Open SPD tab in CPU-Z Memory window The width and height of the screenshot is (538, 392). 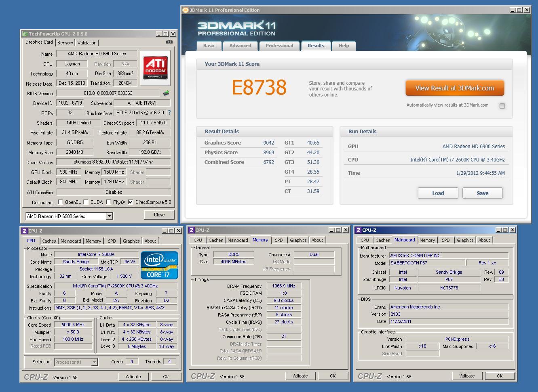279,240
